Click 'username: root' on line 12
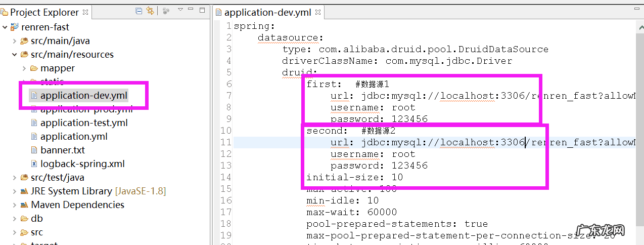Screen dimensions: 644x245 (x=373, y=154)
